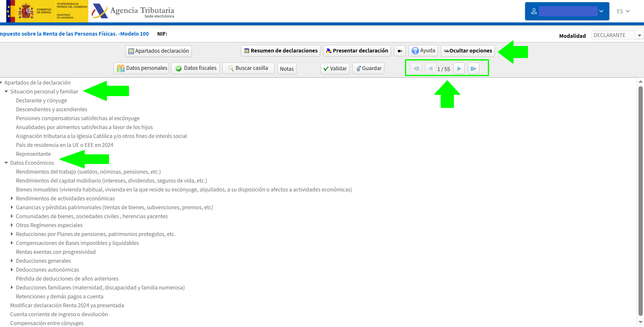Screen dimensions: 644x327
Task: Advance to the next page arrow
Action: point(459,68)
